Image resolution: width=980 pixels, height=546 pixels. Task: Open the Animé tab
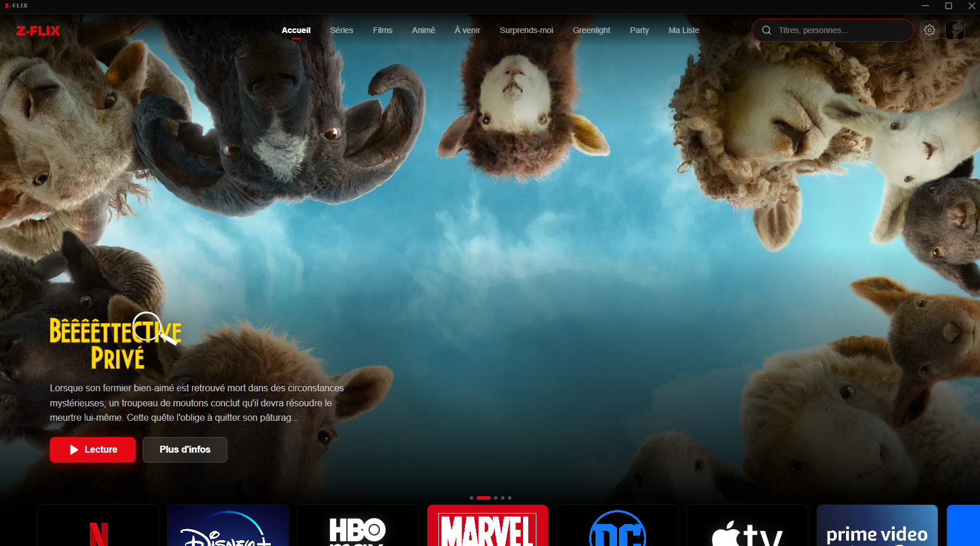[423, 30]
